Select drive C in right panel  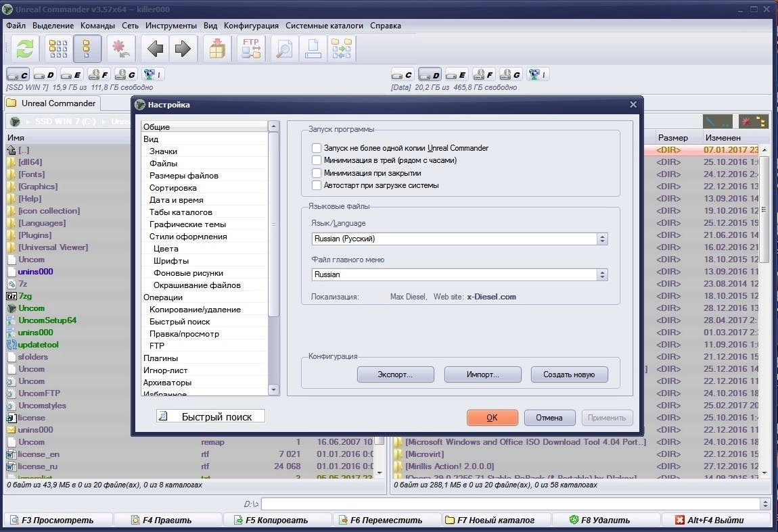[403, 75]
